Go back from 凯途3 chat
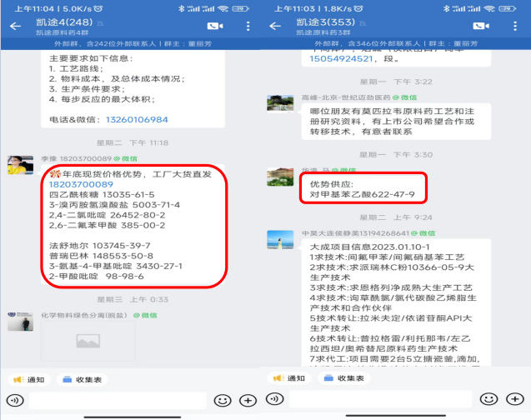Viewport: 531px width, 420px height. (275, 26)
